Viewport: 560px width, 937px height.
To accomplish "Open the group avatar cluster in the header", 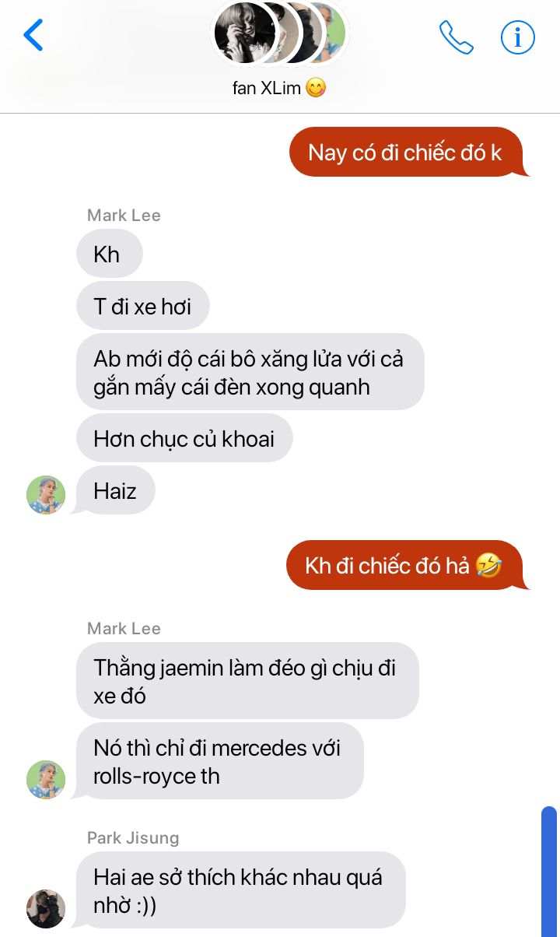I will [279, 33].
